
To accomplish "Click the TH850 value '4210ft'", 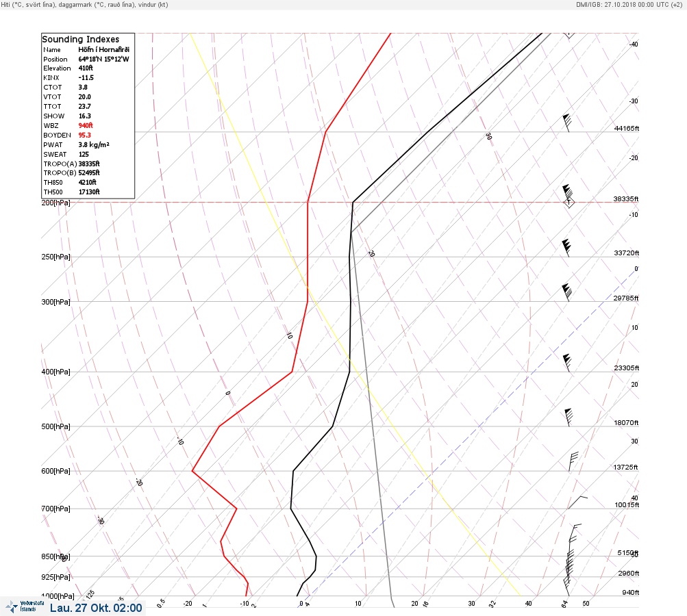I will pos(87,182).
